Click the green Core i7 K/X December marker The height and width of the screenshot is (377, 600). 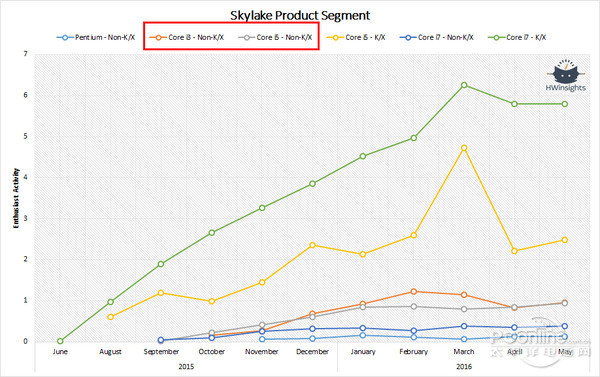[313, 184]
